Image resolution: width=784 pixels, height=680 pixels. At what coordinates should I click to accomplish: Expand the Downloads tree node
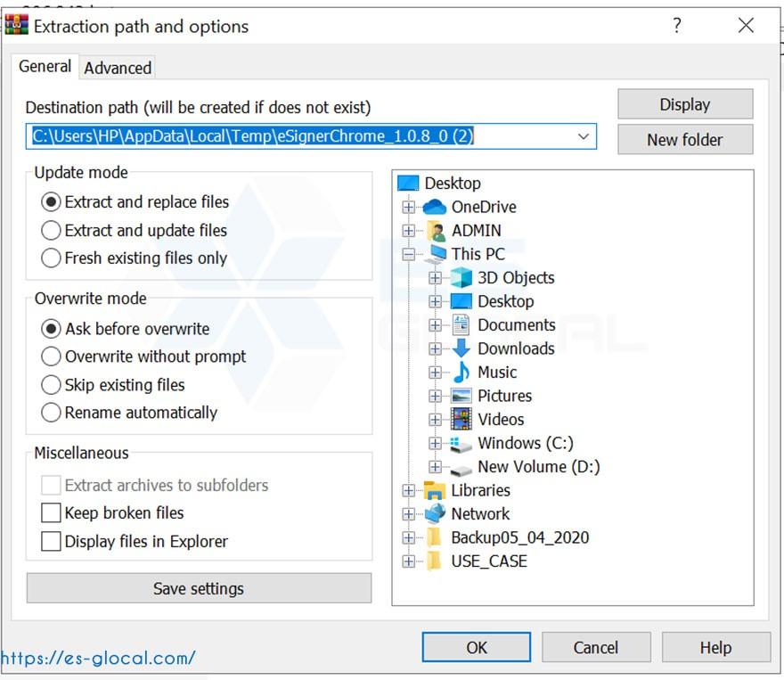(435, 349)
